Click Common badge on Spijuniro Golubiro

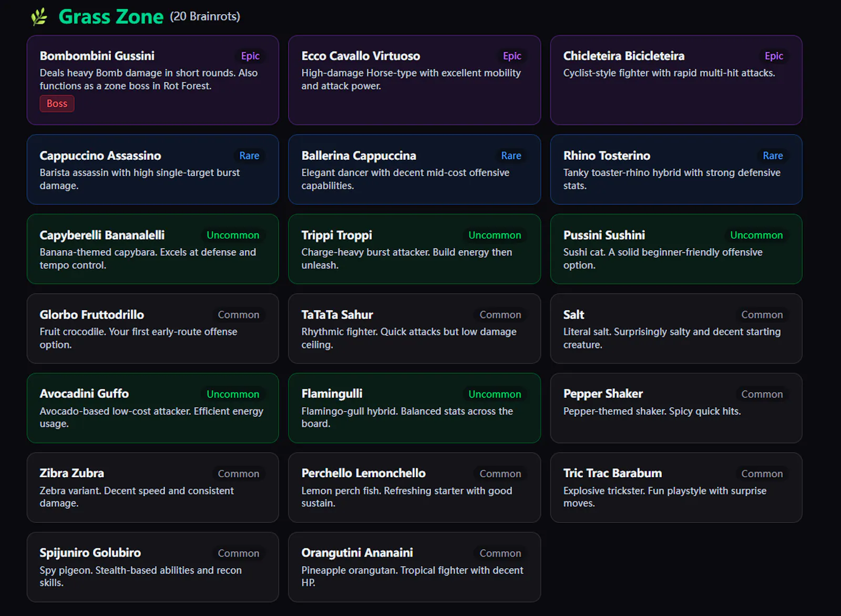239,553
